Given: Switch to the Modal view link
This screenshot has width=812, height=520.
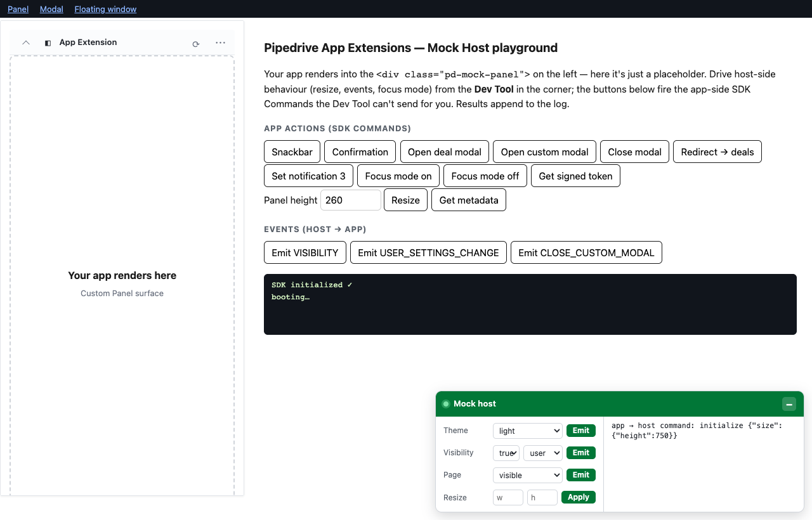Looking at the screenshot, I should pos(51,9).
